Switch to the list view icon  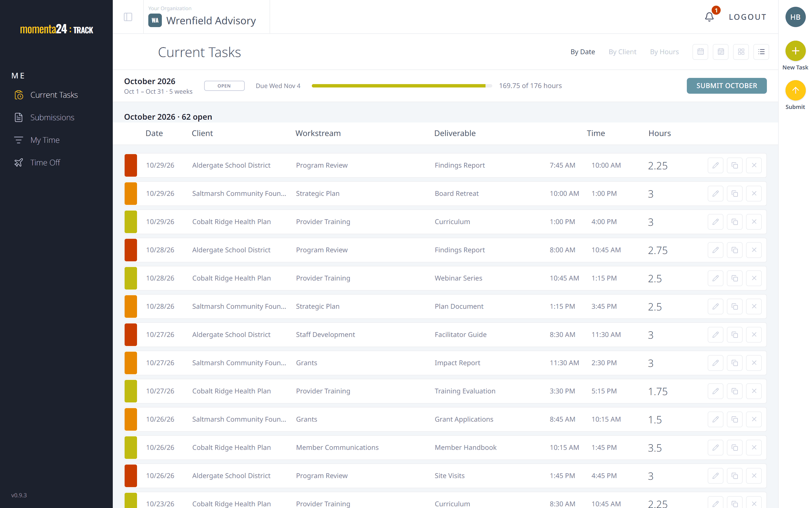761,52
